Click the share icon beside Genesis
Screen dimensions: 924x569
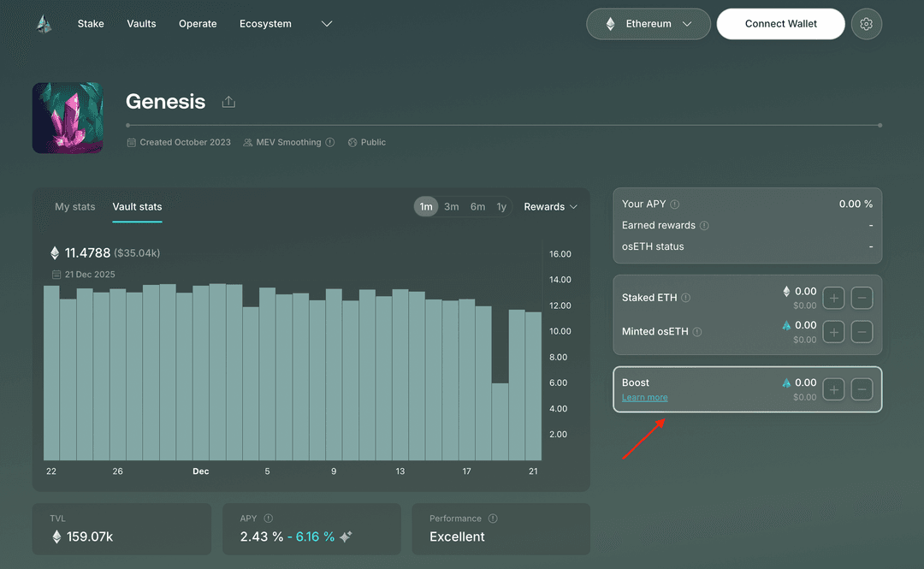point(228,102)
